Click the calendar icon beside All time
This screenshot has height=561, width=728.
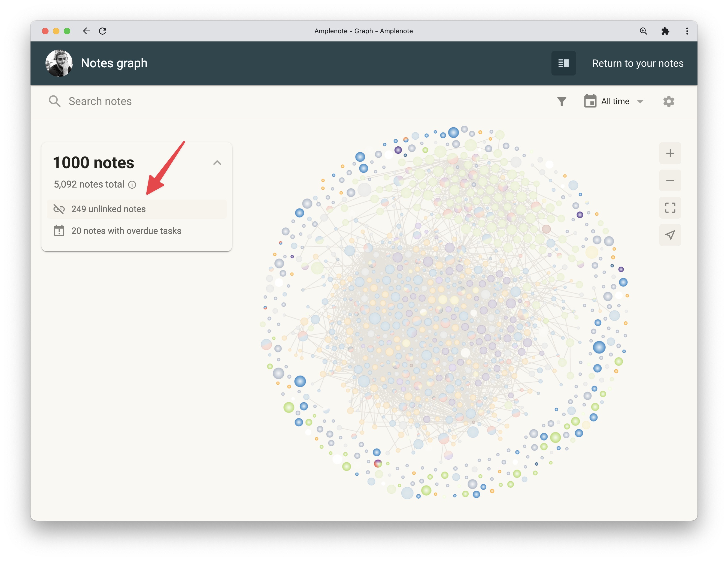click(590, 101)
